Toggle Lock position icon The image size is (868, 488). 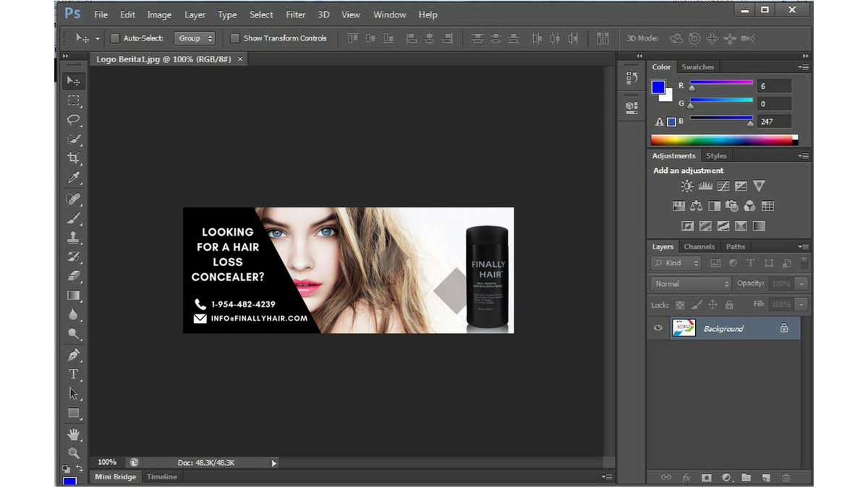(x=712, y=305)
